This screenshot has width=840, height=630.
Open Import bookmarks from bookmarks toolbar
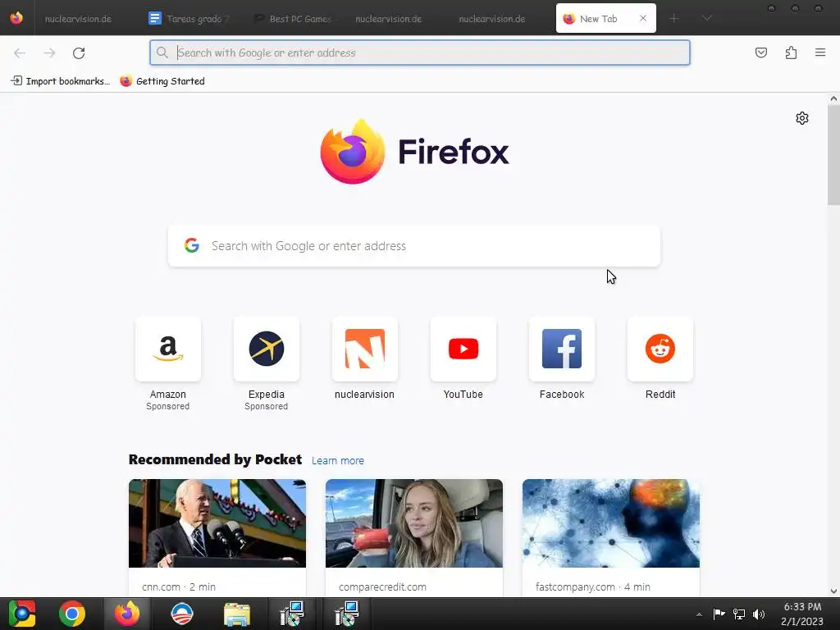tap(61, 81)
